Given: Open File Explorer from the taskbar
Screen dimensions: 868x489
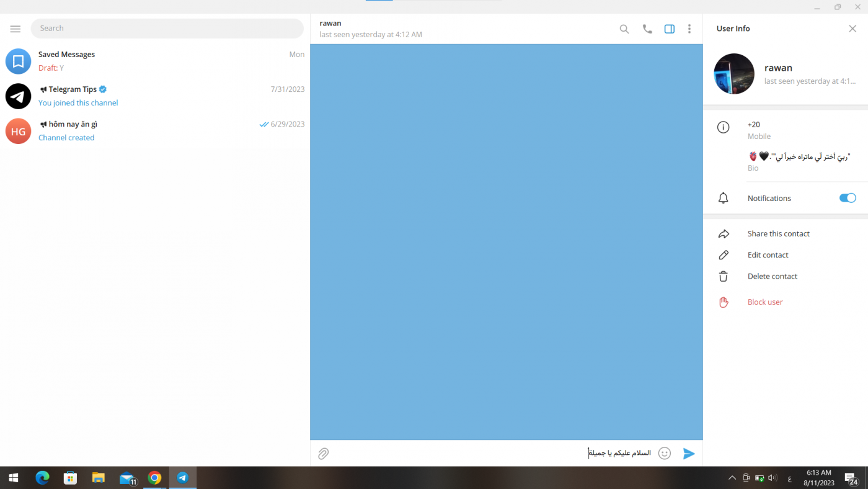Looking at the screenshot, I should tap(99, 478).
